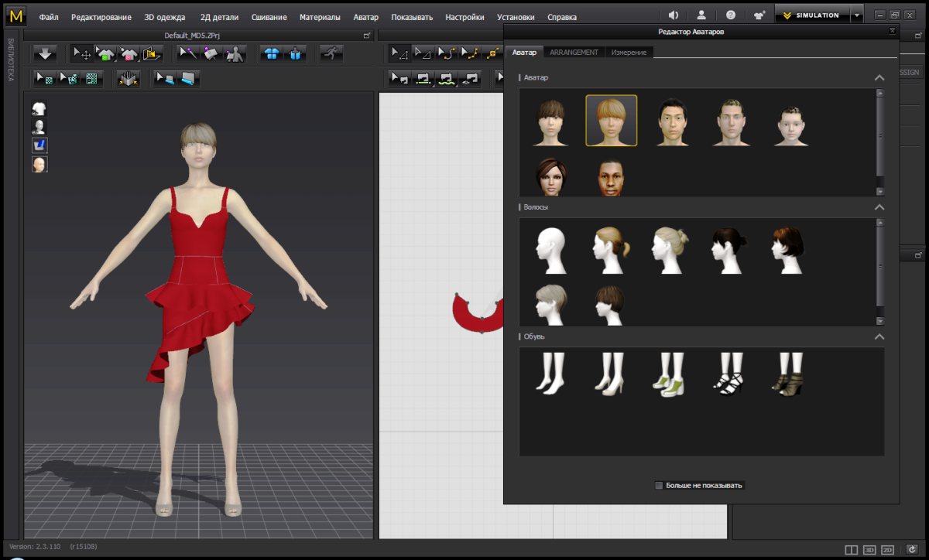Collapse the Волосы section
This screenshot has width=929, height=560.
click(879, 207)
